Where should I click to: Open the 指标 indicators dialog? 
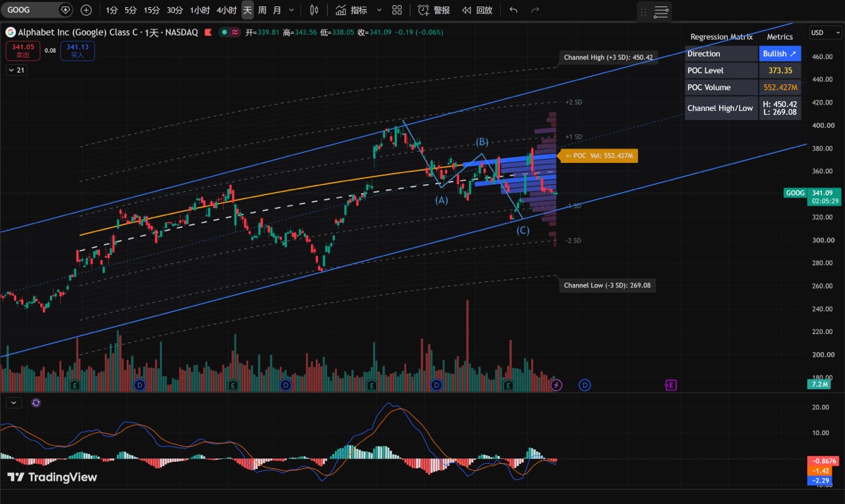click(x=351, y=10)
